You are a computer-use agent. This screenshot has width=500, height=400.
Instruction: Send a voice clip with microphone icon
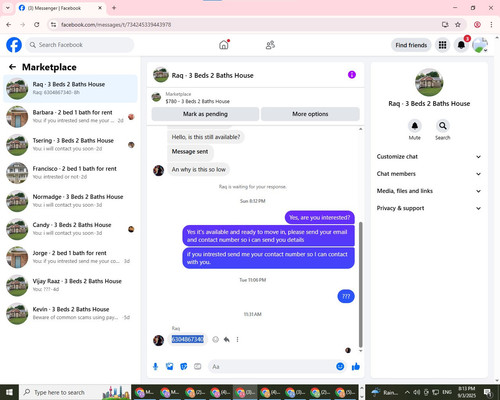click(155, 367)
